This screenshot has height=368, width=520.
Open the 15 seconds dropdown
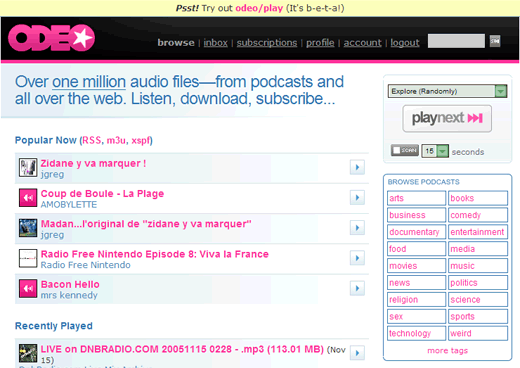pyautogui.click(x=435, y=151)
